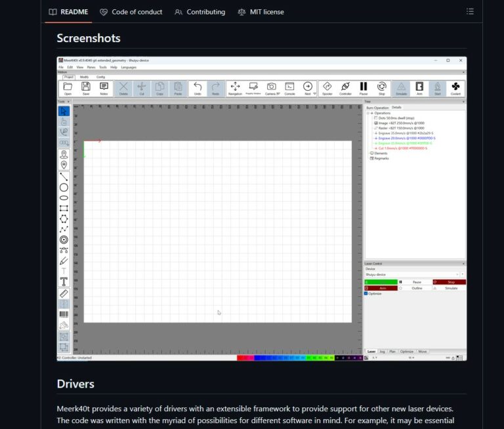This screenshot has height=429, width=504.
Task: Switch to the Jog tab
Action: click(x=382, y=351)
